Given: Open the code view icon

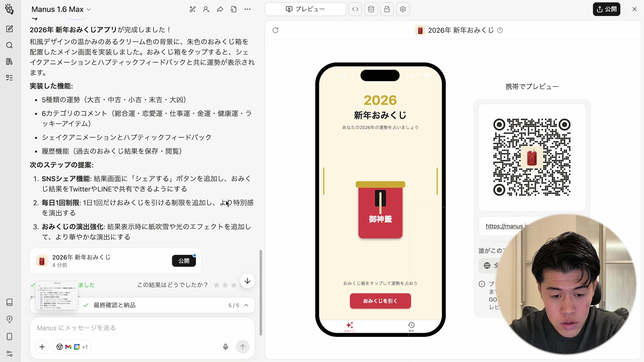Looking at the screenshot, I should pyautogui.click(x=355, y=9).
